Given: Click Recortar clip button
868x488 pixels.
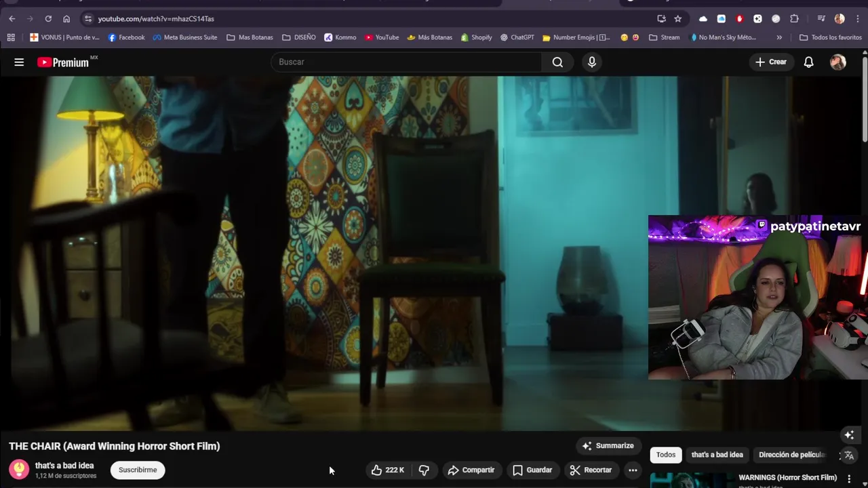Looking at the screenshot, I should tap(591, 470).
